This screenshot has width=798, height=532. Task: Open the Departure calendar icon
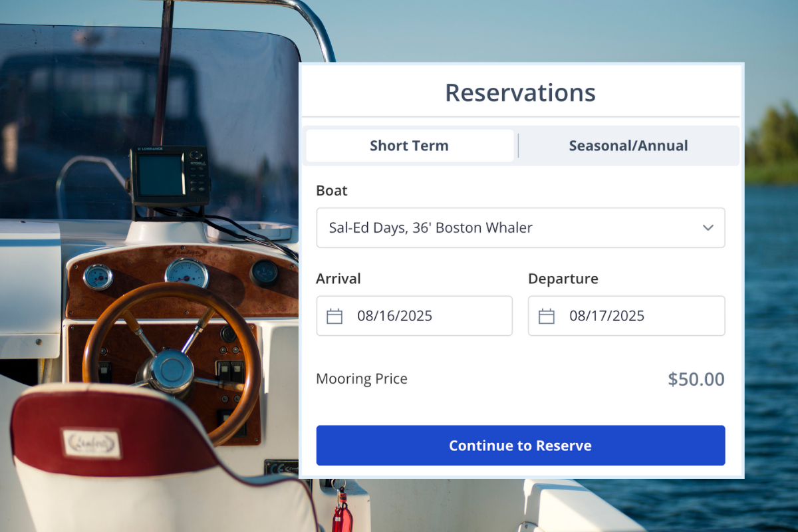(547, 316)
